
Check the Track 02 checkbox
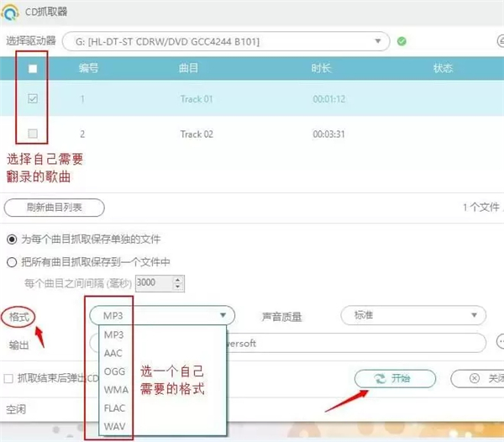click(x=33, y=134)
